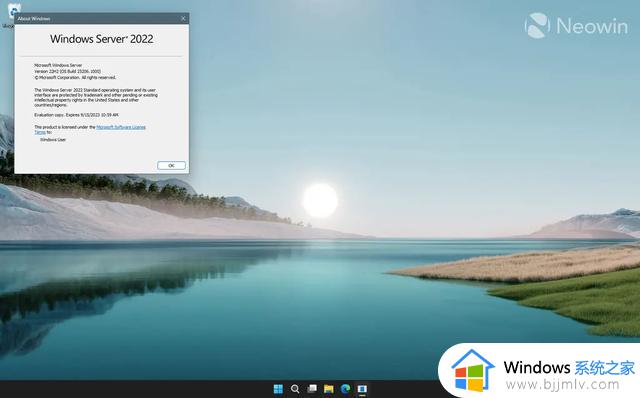Open Task View from the taskbar

click(x=312, y=389)
